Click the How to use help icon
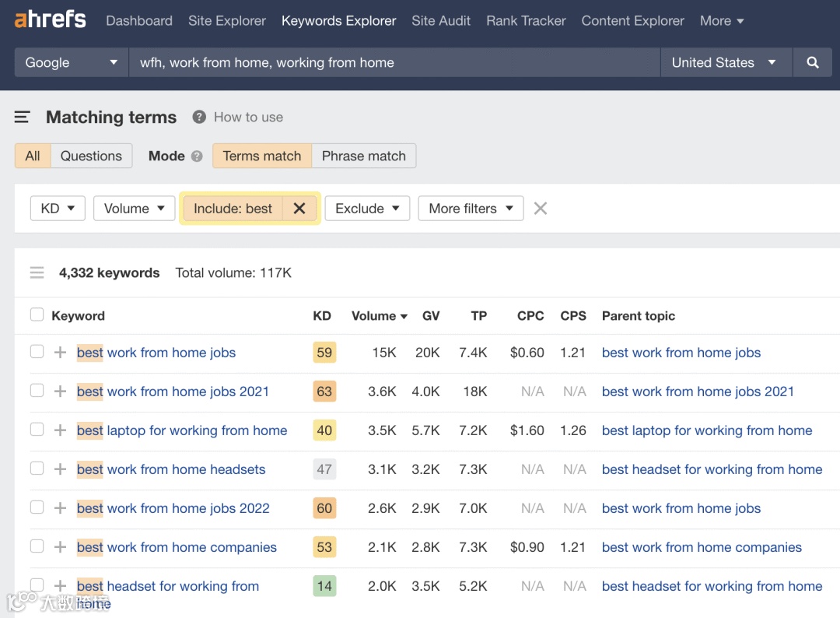This screenshot has height=618, width=840. coord(199,117)
